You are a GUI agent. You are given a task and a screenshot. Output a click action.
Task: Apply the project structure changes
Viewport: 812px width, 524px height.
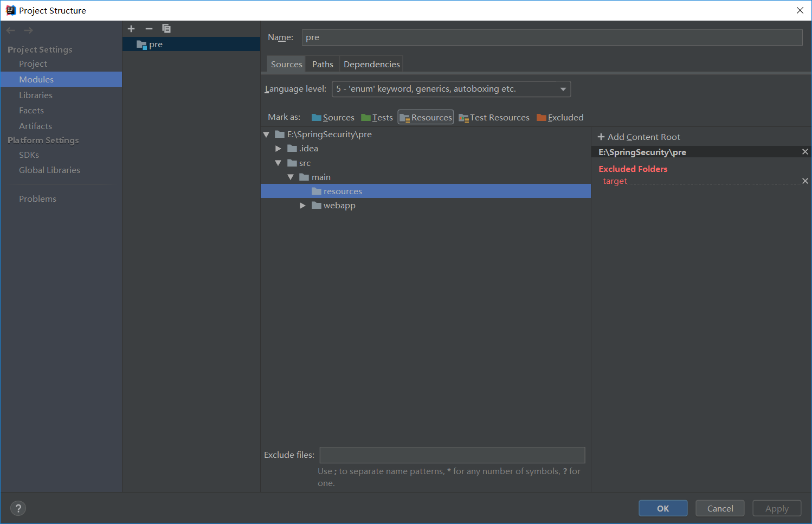point(776,508)
